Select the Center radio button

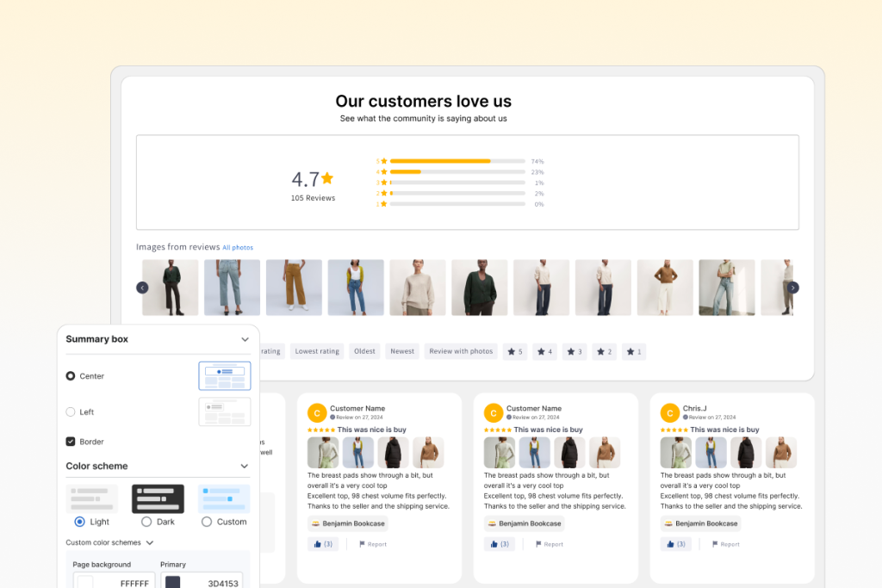tap(71, 376)
